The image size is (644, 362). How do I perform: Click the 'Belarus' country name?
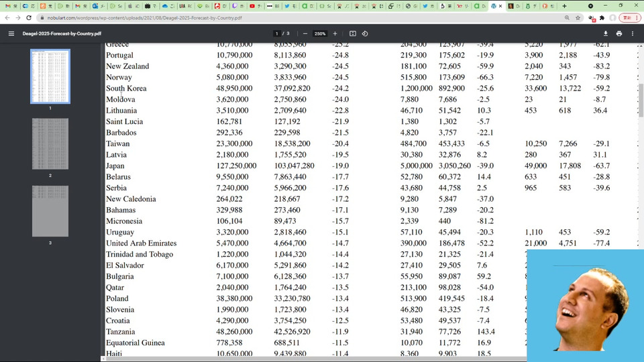coord(118,177)
